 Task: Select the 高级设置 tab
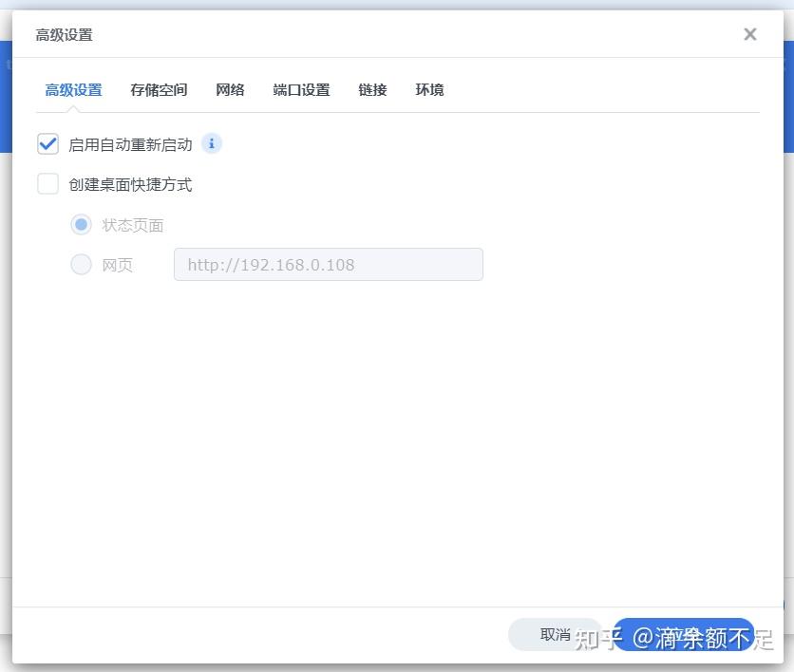tap(72, 89)
